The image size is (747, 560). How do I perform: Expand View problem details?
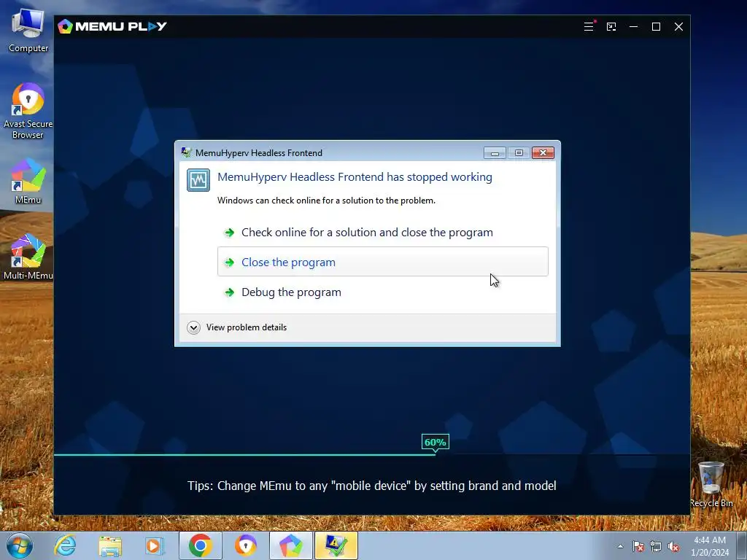pyautogui.click(x=193, y=327)
